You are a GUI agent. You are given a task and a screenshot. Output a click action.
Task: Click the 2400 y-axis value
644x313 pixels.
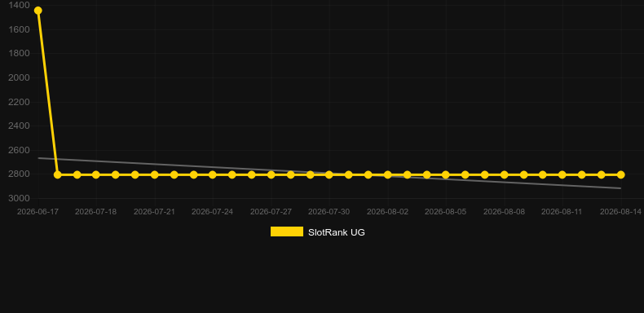click(x=19, y=126)
